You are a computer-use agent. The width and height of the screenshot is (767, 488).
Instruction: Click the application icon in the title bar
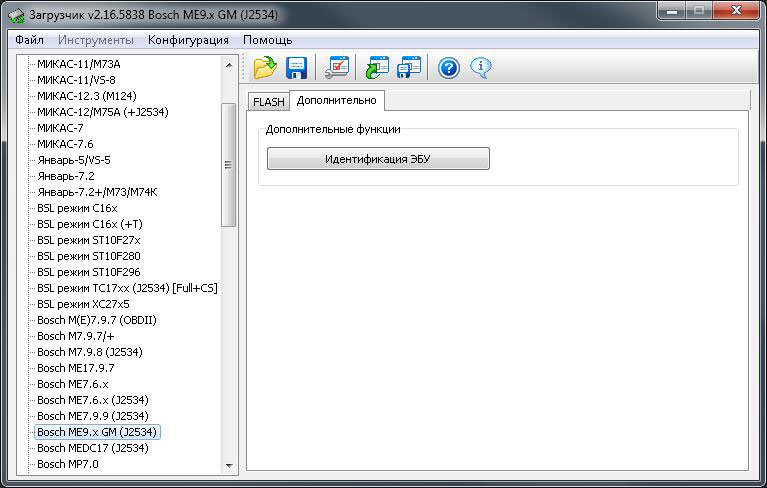coord(16,15)
